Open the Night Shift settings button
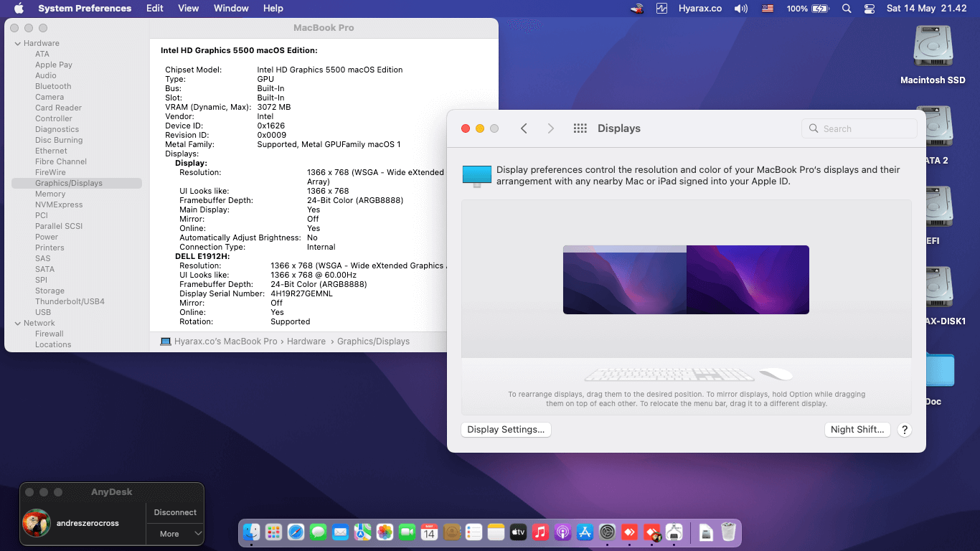980x551 pixels. tap(857, 430)
